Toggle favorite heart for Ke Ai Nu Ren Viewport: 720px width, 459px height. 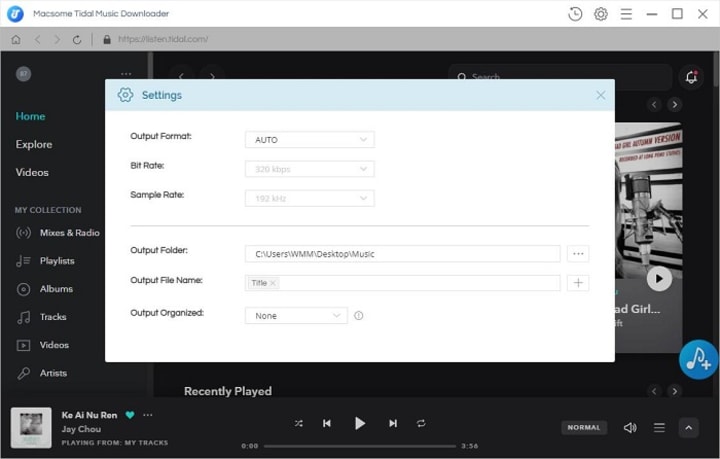tap(130, 415)
